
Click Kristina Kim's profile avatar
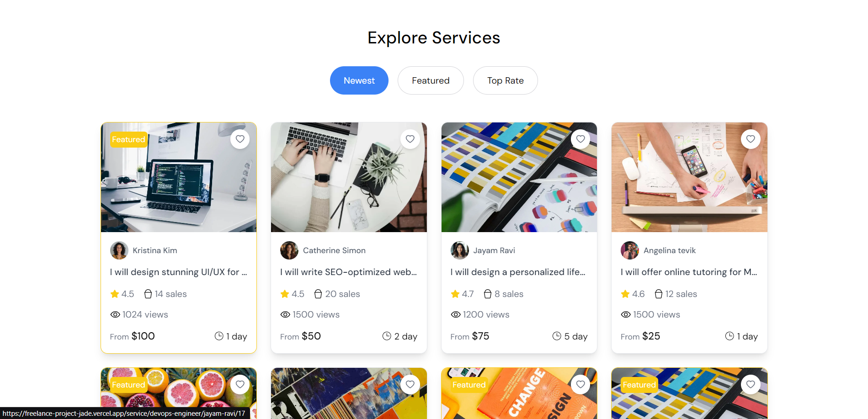(x=119, y=250)
